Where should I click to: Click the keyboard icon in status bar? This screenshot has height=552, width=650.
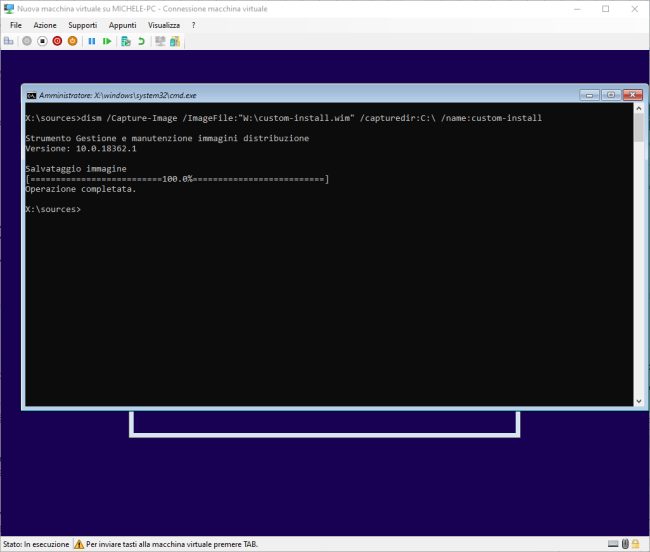[x=613, y=544]
